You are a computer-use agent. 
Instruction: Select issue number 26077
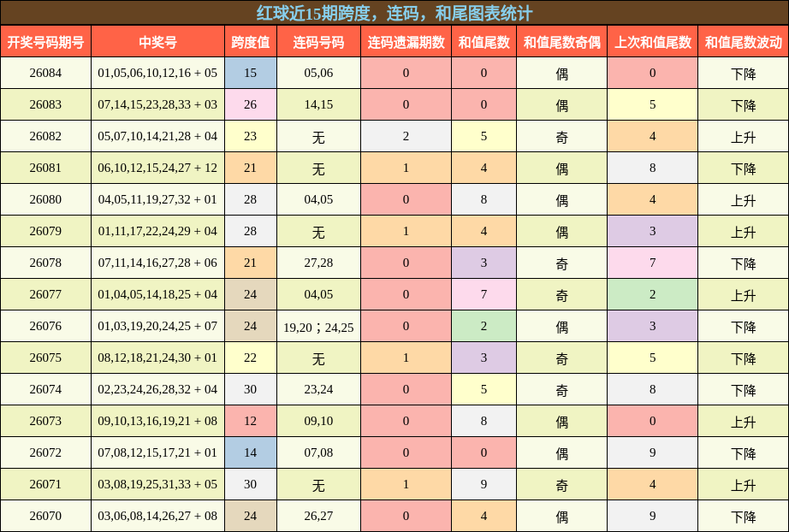pyautogui.click(x=45, y=295)
